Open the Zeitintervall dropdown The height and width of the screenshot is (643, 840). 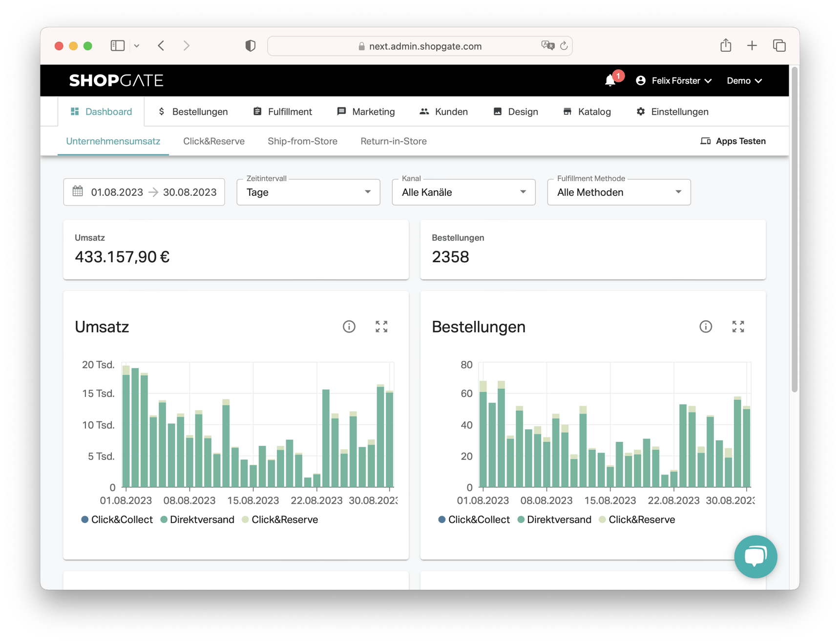[x=308, y=192]
